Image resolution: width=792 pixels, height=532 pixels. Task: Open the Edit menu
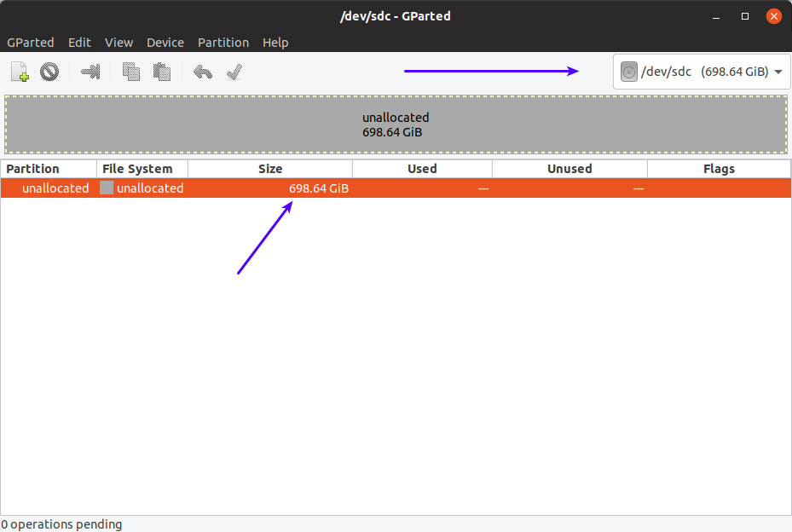click(79, 43)
